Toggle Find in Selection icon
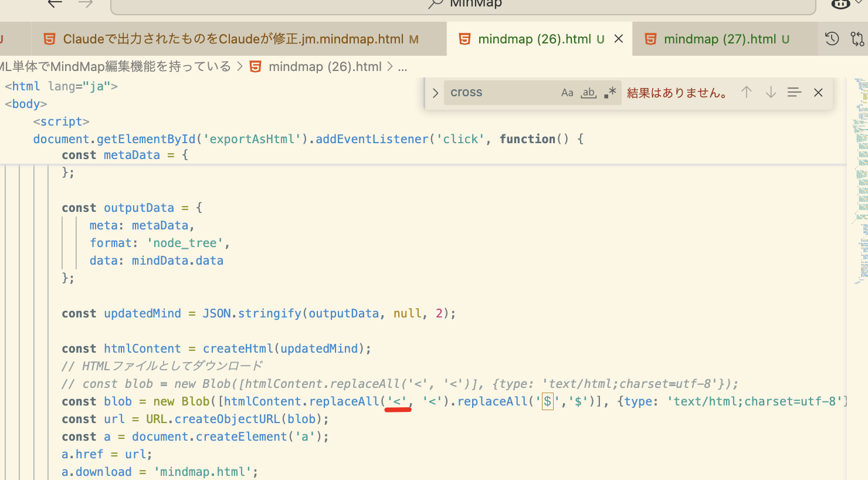The image size is (868, 480). (794, 92)
